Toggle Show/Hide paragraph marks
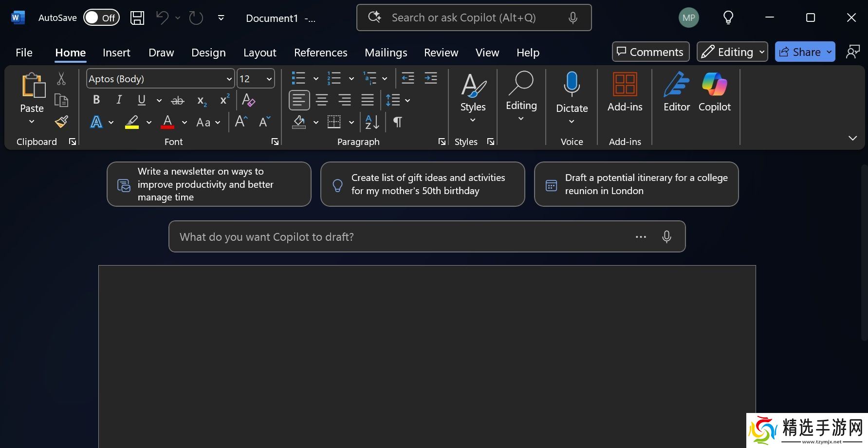868x448 pixels. coord(398,122)
